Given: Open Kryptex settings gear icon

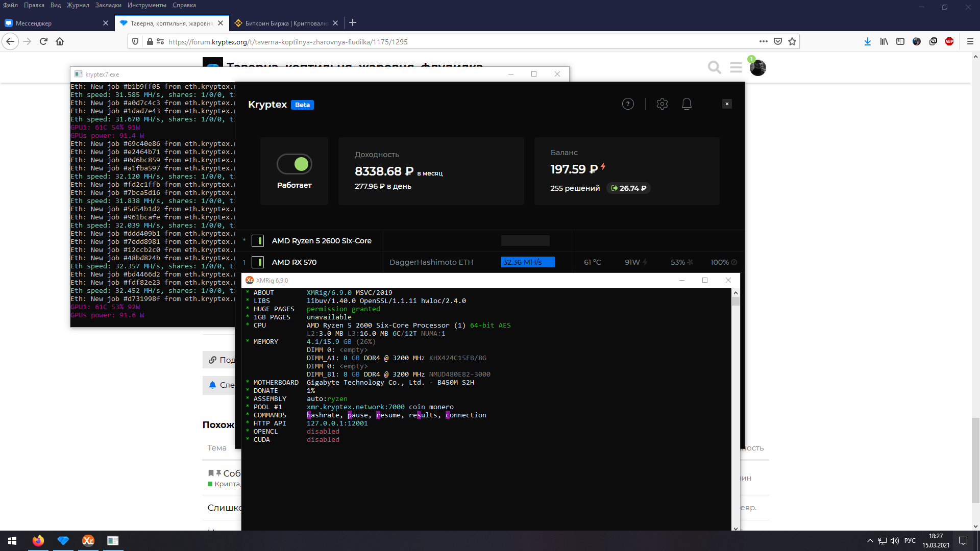Looking at the screenshot, I should [662, 104].
